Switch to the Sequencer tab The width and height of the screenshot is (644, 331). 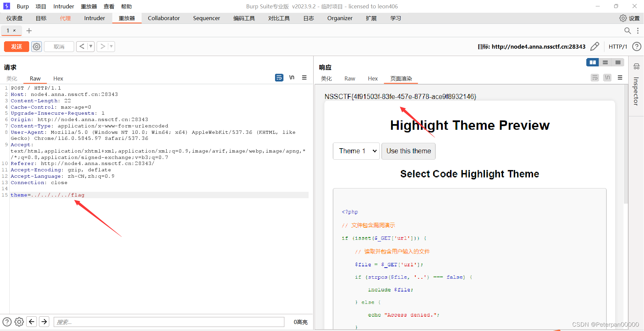tap(207, 18)
